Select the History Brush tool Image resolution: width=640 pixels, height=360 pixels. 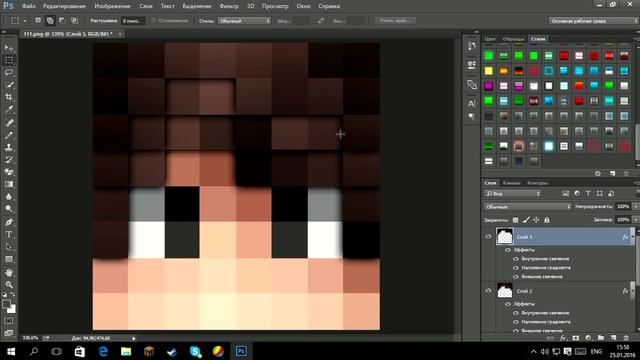[x=9, y=160]
